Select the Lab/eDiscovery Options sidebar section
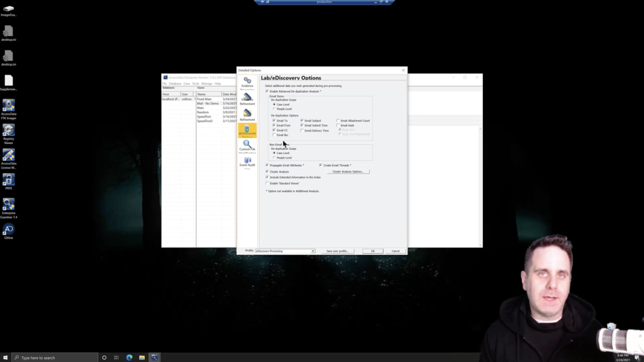The image size is (644, 362). coord(247,130)
